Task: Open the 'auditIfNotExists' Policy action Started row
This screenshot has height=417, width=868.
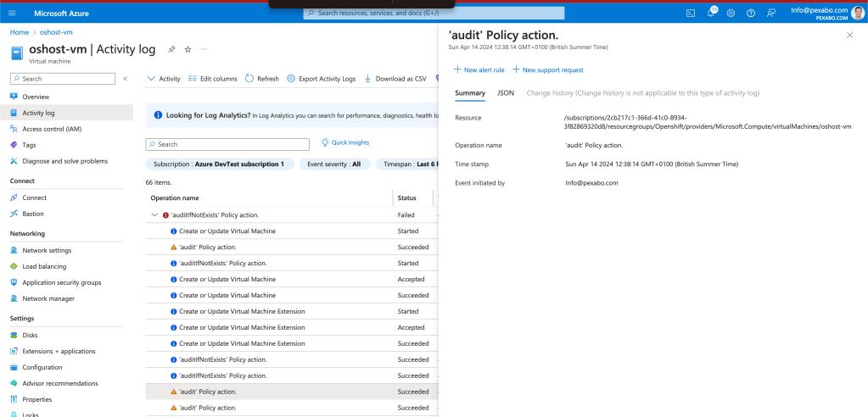Action: (x=292, y=263)
